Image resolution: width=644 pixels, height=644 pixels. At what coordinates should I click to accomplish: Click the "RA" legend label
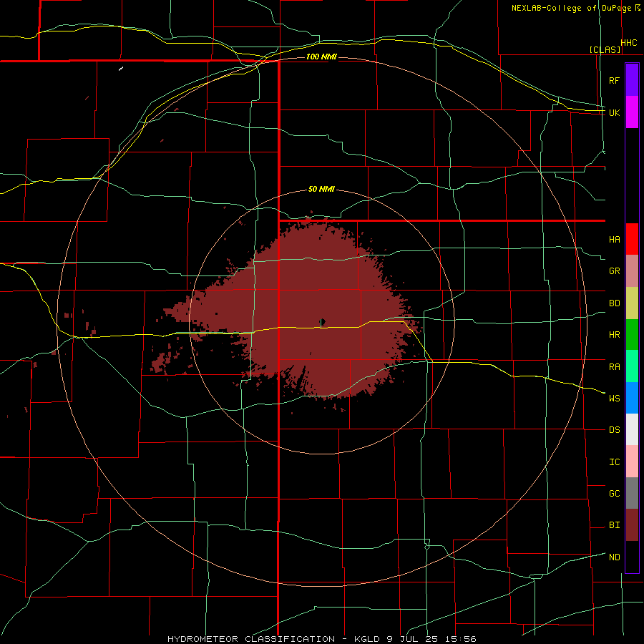point(615,367)
